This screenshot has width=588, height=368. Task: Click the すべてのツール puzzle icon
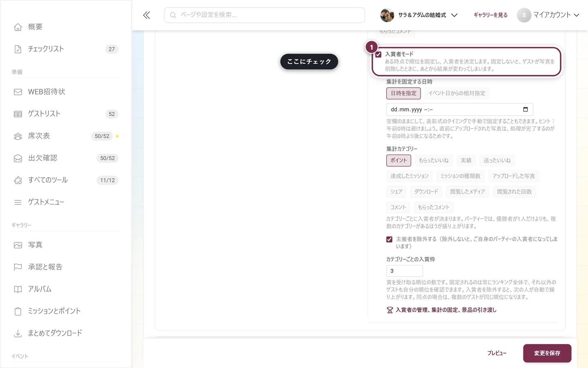click(18, 180)
